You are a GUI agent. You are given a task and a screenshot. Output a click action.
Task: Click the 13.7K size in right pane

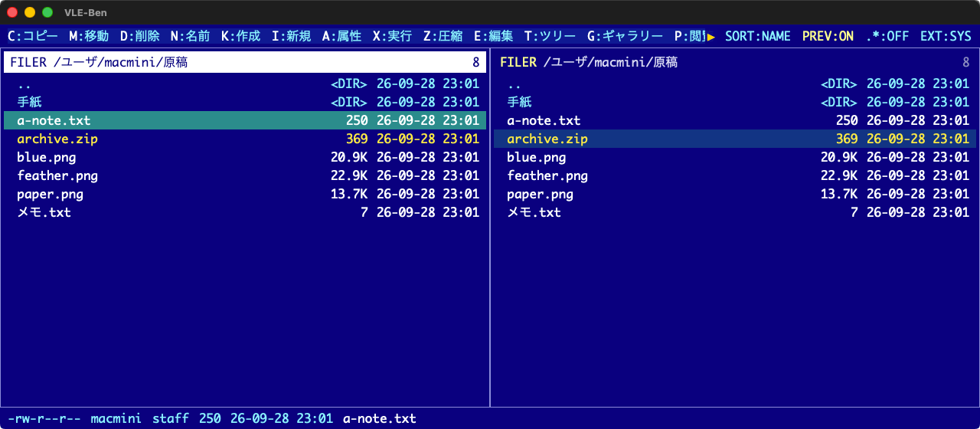tap(839, 194)
